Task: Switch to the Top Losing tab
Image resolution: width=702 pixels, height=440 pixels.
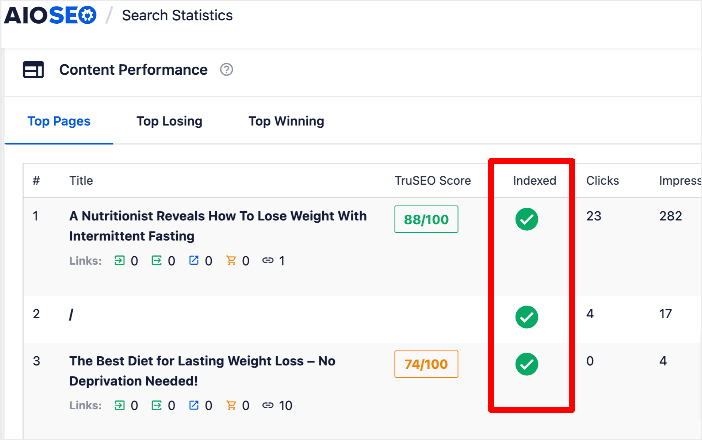Action: coord(169,122)
